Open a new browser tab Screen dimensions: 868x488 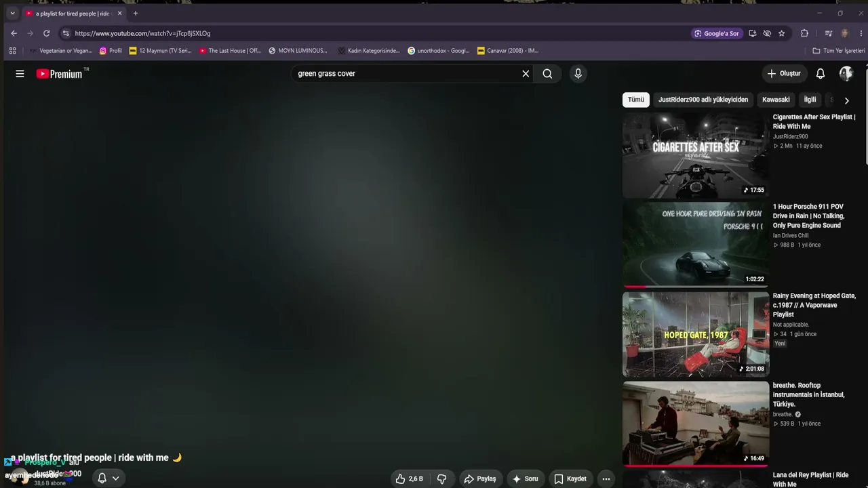[135, 14]
